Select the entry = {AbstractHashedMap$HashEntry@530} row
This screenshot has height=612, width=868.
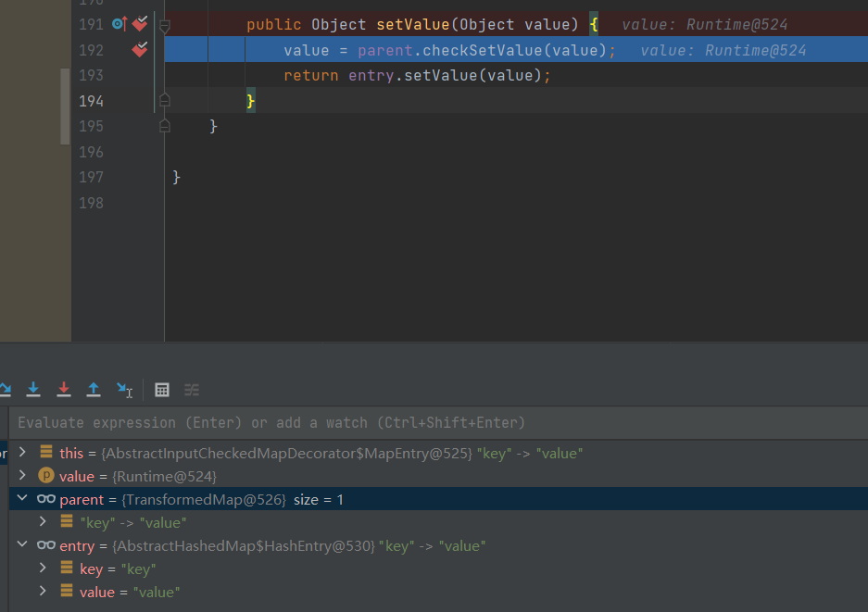click(x=438, y=545)
